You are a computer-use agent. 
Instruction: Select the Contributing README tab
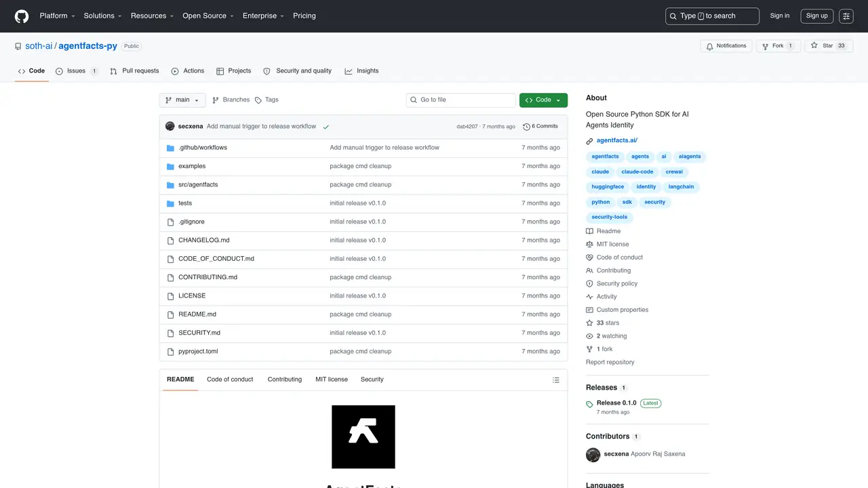pyautogui.click(x=285, y=380)
